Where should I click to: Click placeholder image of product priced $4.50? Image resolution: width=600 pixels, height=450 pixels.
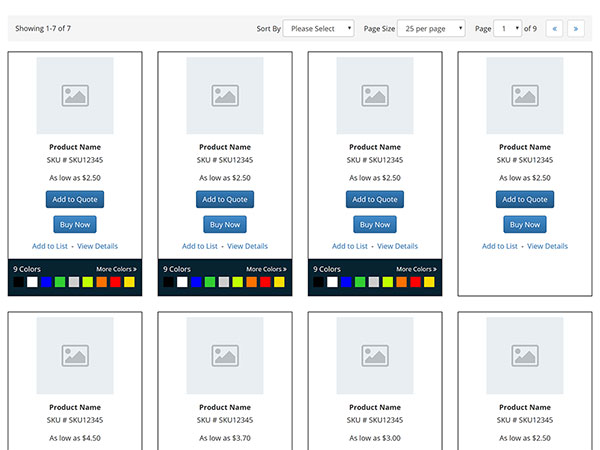click(x=75, y=355)
